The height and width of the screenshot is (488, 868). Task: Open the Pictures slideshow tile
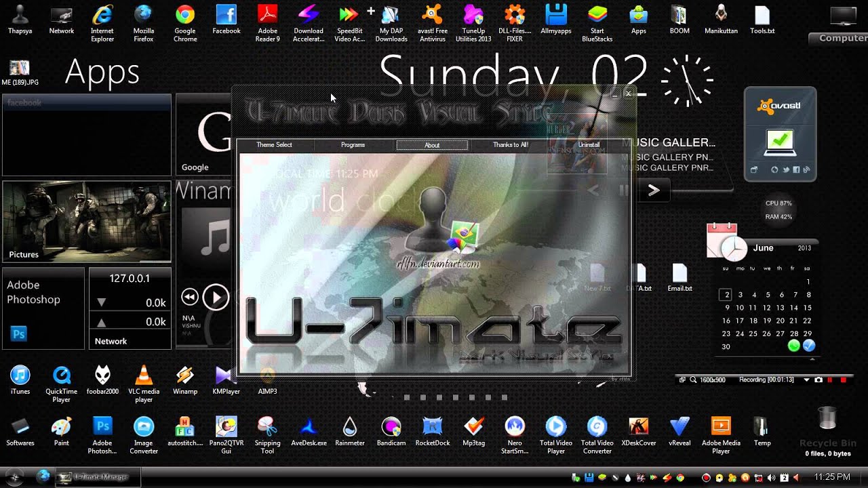point(87,222)
